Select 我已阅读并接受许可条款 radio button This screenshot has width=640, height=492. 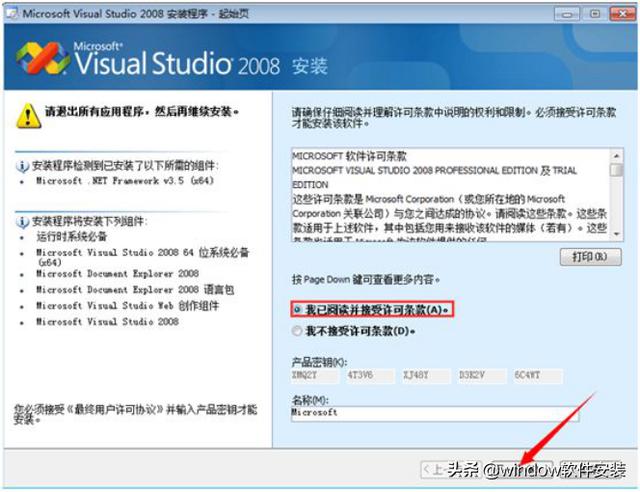coord(298,309)
